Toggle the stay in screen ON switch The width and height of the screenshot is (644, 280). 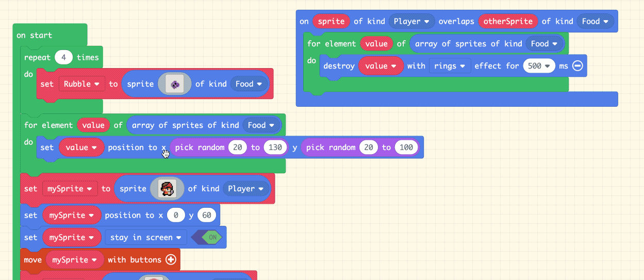[x=207, y=237]
